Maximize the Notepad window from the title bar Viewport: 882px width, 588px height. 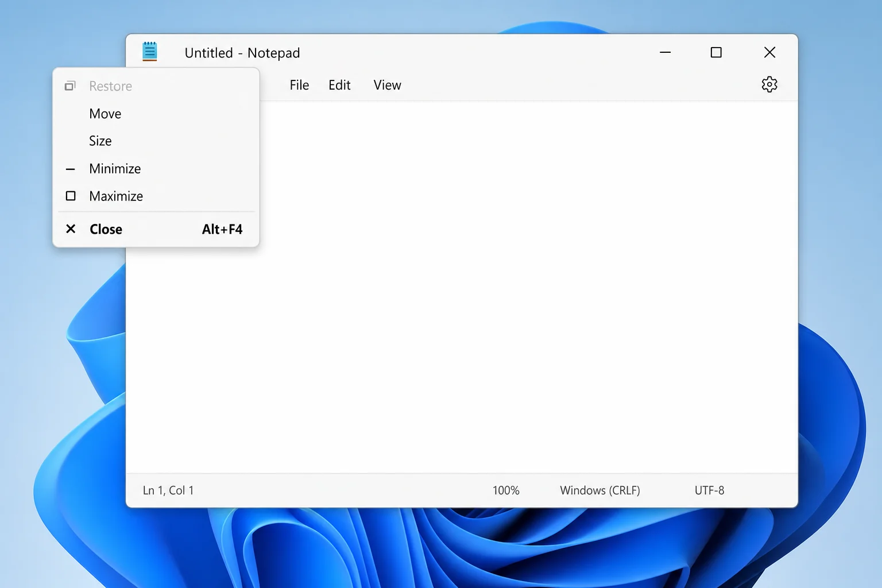coord(716,52)
